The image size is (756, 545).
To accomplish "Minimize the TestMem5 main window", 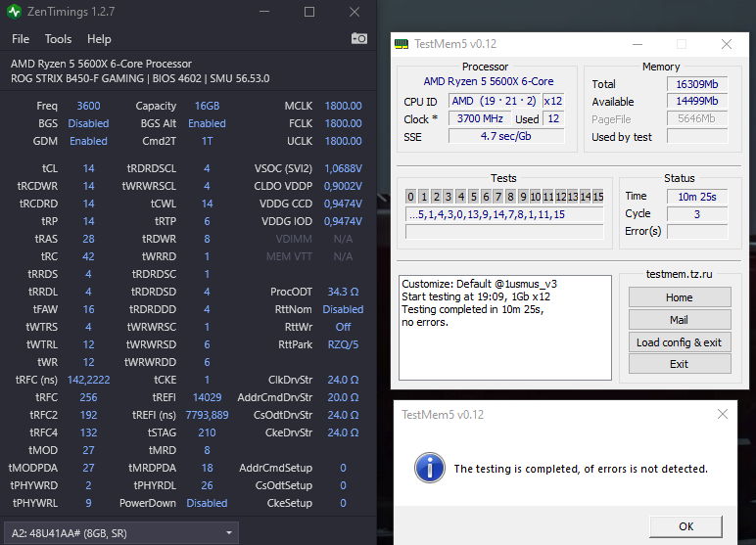I will 638,44.
